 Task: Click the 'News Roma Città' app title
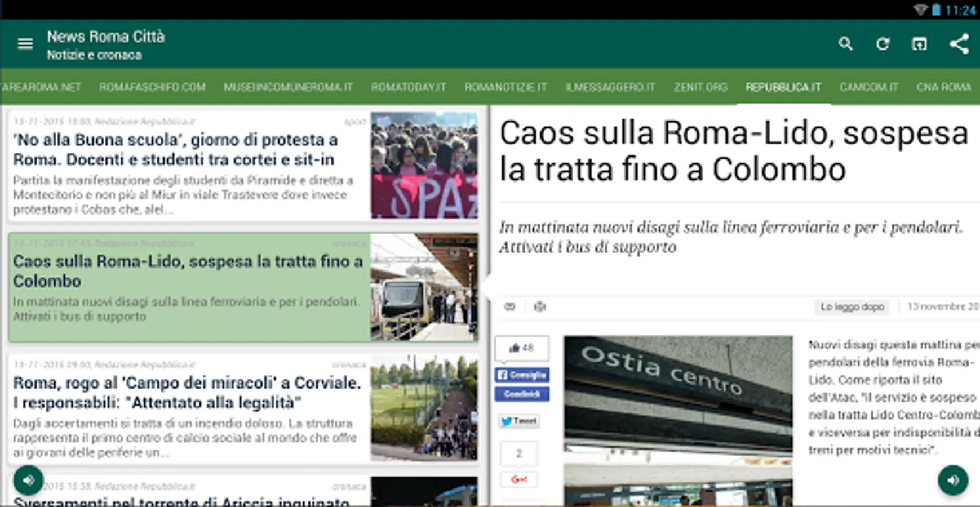pyautogui.click(x=106, y=37)
